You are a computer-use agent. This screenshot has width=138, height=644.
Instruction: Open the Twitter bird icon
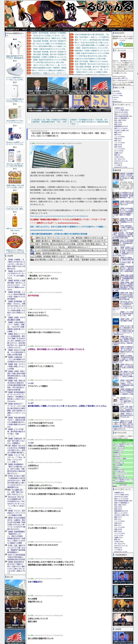(121, 44)
